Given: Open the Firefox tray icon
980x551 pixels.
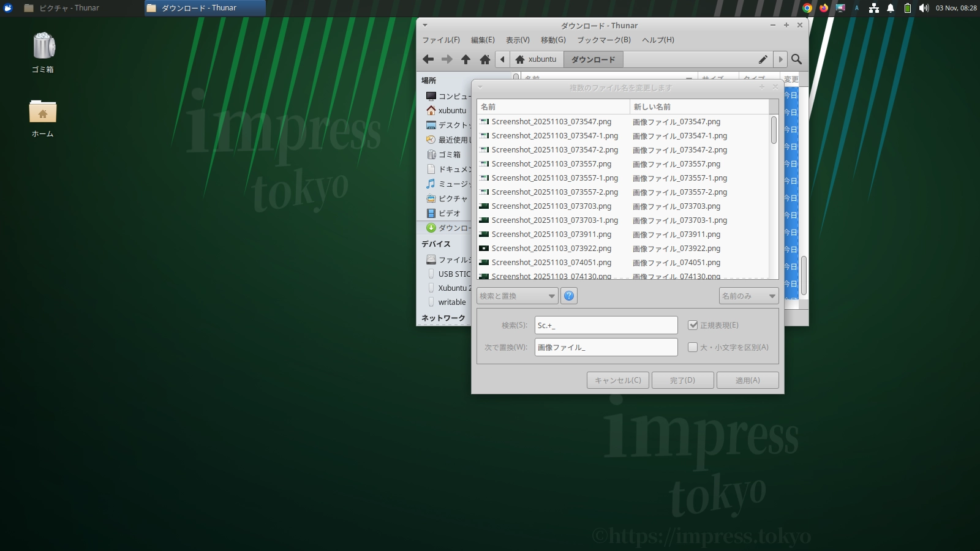Looking at the screenshot, I should [824, 8].
